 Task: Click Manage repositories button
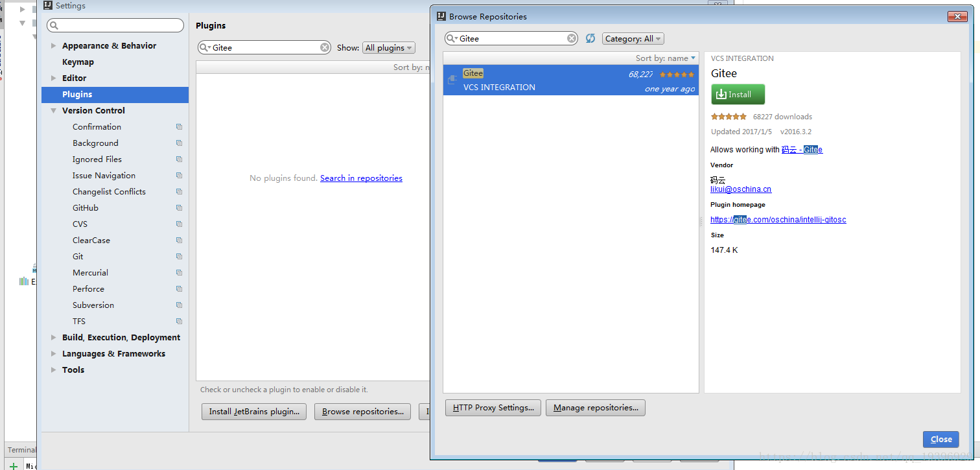coord(596,408)
